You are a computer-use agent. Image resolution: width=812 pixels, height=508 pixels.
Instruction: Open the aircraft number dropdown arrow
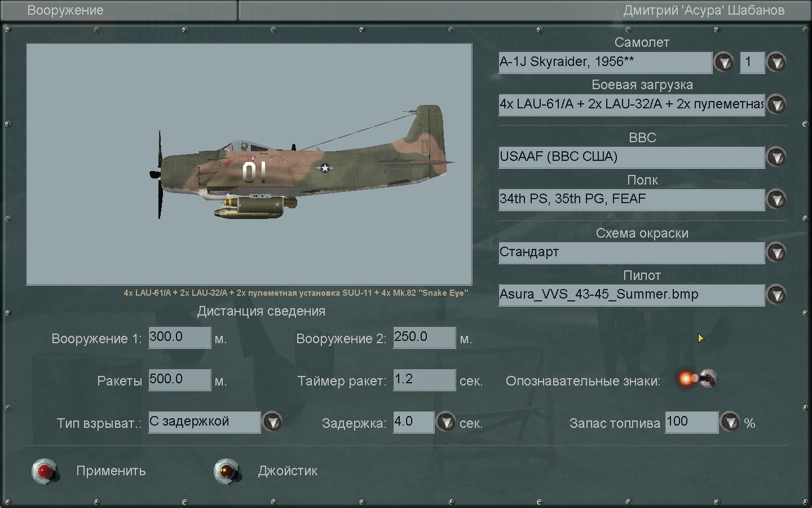pyautogui.click(x=776, y=62)
